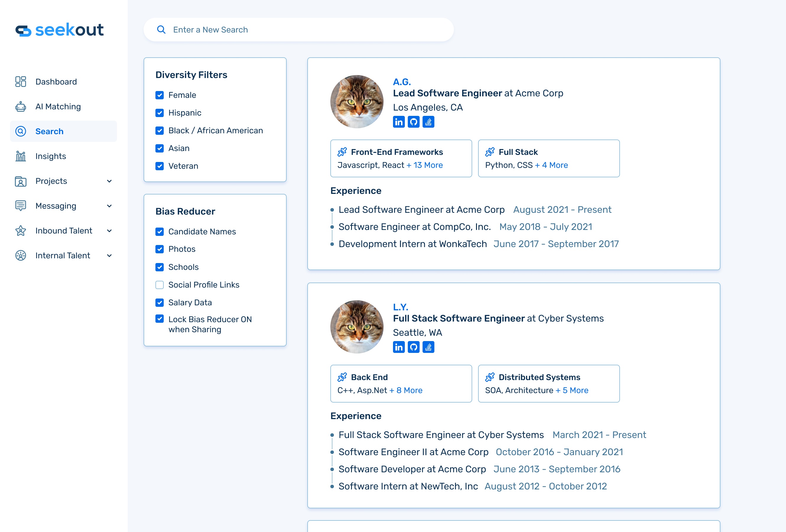Click L.Y.'s profile photo
Screen dimensions: 786x532
357,327
